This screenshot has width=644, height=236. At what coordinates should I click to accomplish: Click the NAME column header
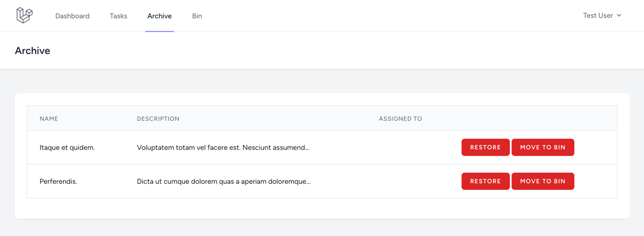[x=49, y=119]
